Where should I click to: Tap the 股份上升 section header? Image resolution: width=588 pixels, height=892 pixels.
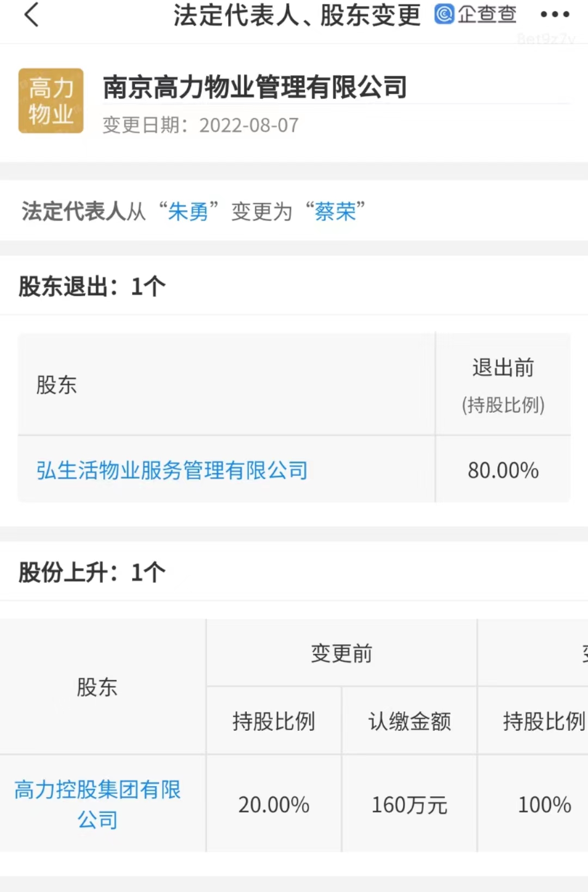click(92, 572)
